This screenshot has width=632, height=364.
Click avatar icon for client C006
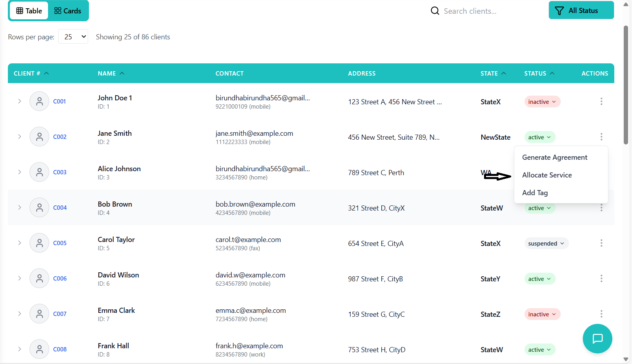(39, 278)
